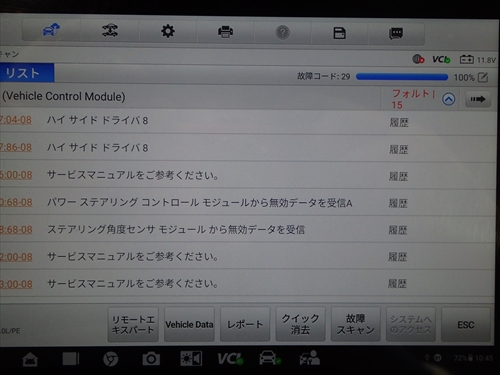Open the vehicle diagnostics home icon
This screenshot has height=375, width=500.
[x=51, y=30]
